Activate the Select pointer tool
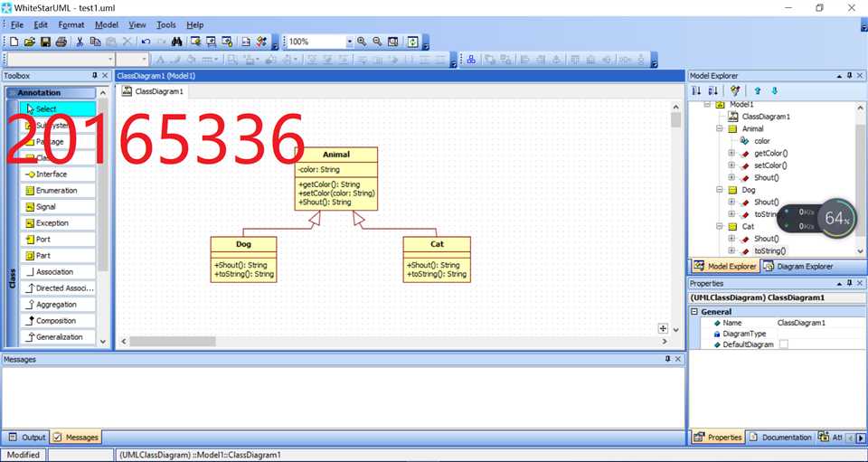 pos(58,109)
